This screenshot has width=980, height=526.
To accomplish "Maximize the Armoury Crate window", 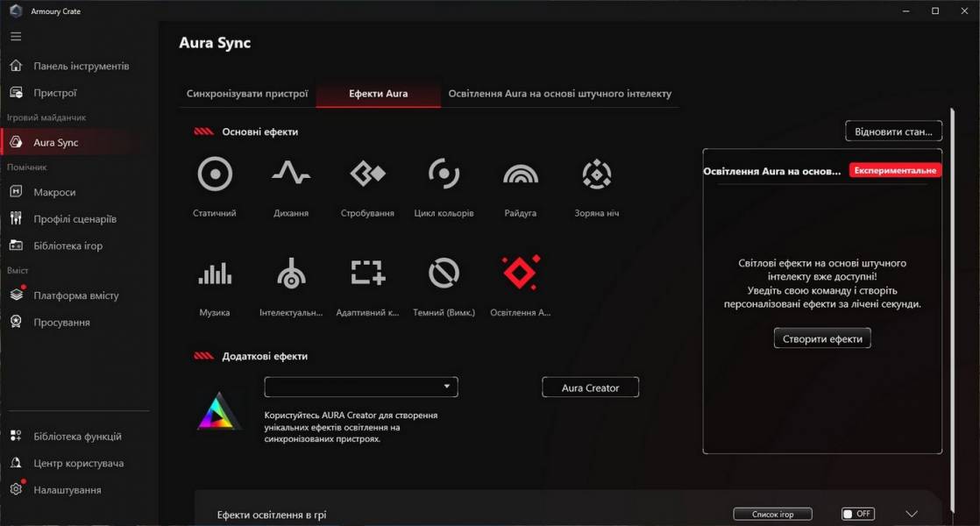I will (935, 11).
